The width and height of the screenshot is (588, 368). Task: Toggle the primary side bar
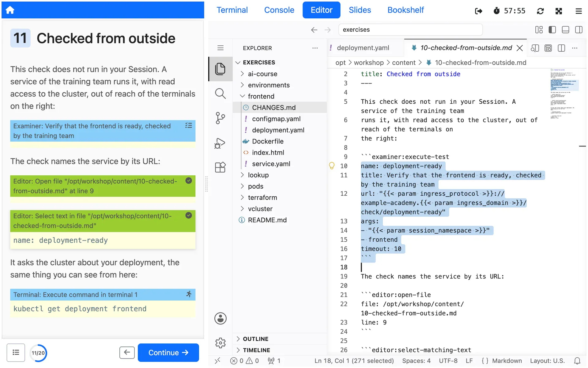pos(552,30)
